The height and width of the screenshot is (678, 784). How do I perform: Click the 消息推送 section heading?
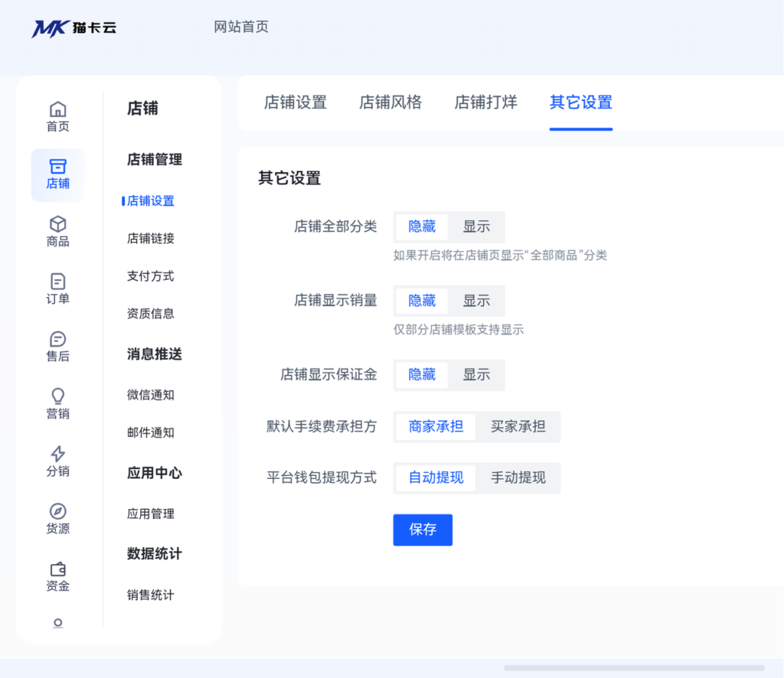coord(154,354)
